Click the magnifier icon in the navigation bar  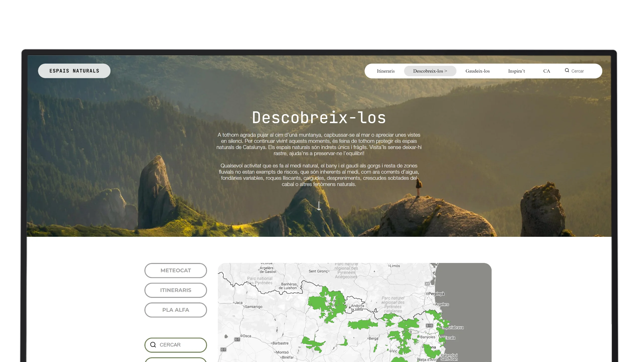click(567, 70)
